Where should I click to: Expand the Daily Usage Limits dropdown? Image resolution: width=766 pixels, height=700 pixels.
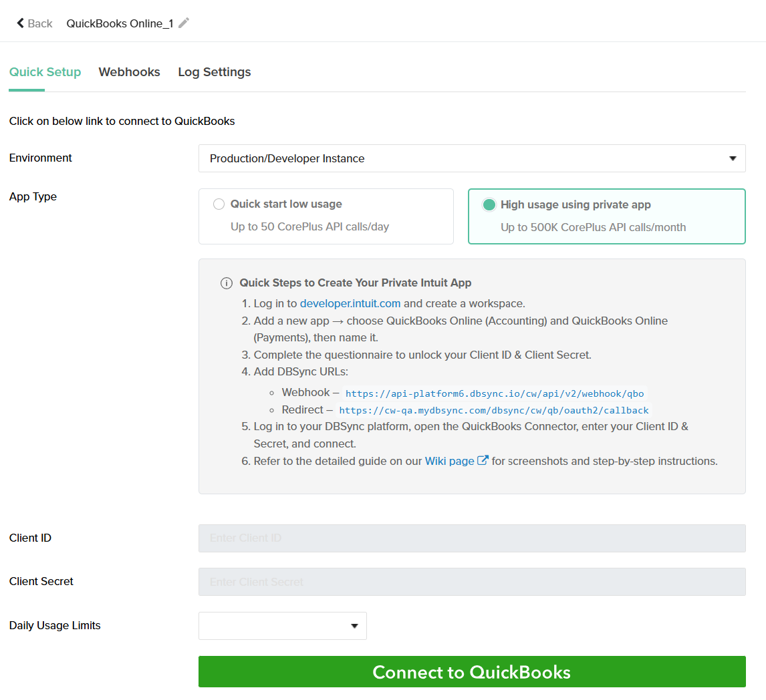coord(282,626)
